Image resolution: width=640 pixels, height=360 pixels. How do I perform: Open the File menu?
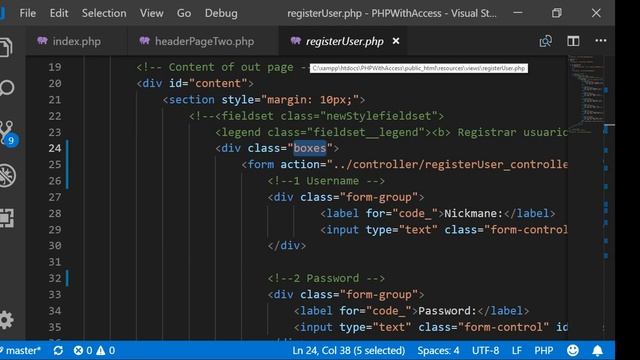(27, 13)
